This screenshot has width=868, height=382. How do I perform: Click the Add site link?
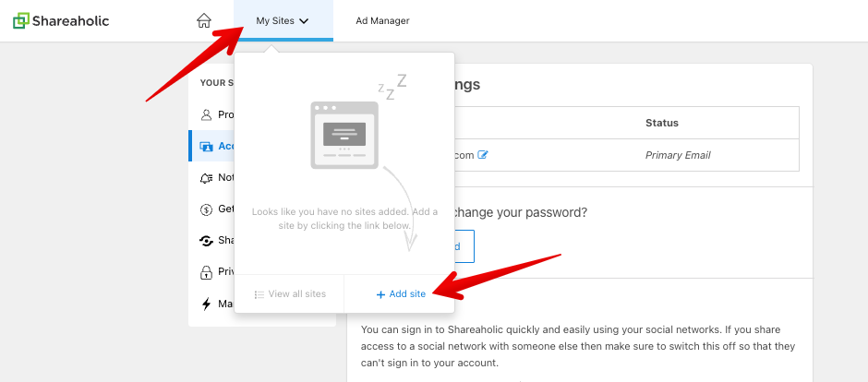point(401,294)
